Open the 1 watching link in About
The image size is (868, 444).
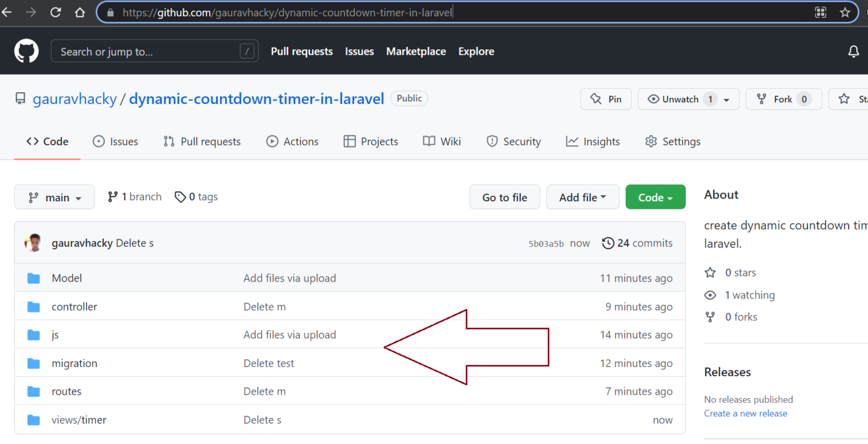pos(740,295)
